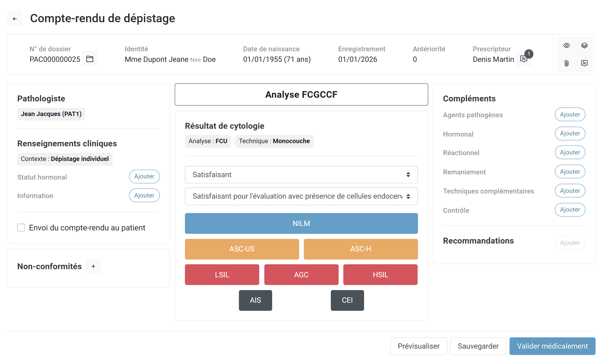This screenshot has height=364, width=603.
Task: Add a non-conformité with plus icon
Action: click(93, 266)
